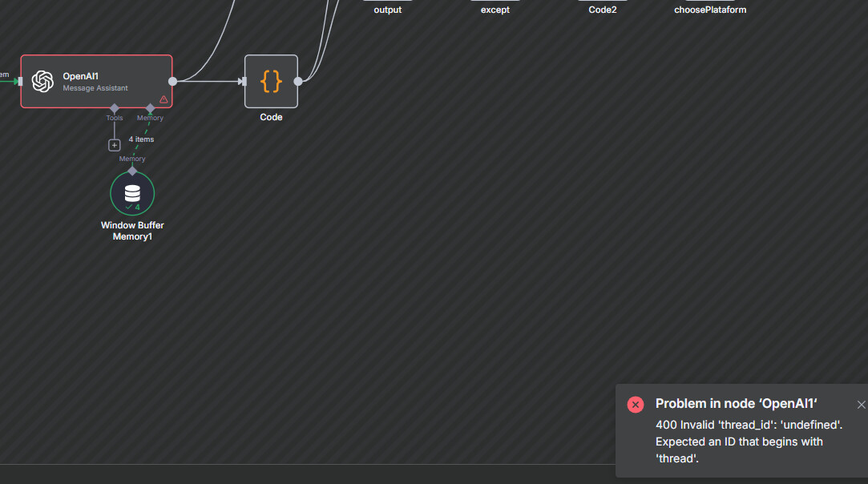The height and width of the screenshot is (484, 868).
Task: Click the Memory diamond connector on OpenAI1
Action: point(150,108)
